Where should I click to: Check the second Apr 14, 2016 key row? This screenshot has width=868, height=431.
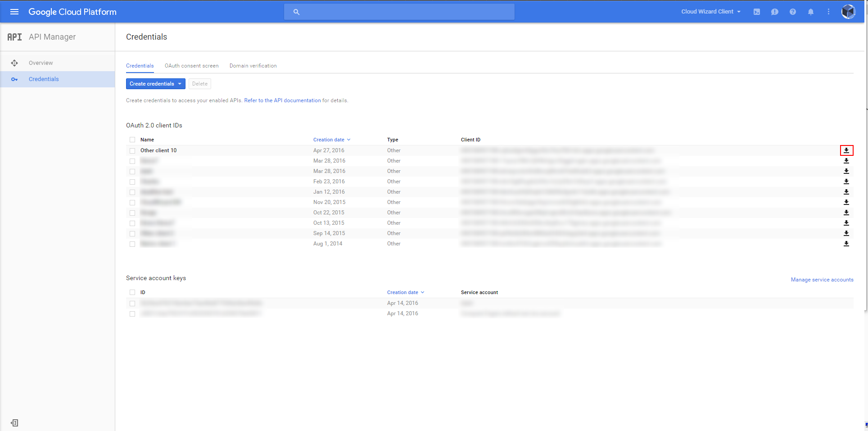132,314
